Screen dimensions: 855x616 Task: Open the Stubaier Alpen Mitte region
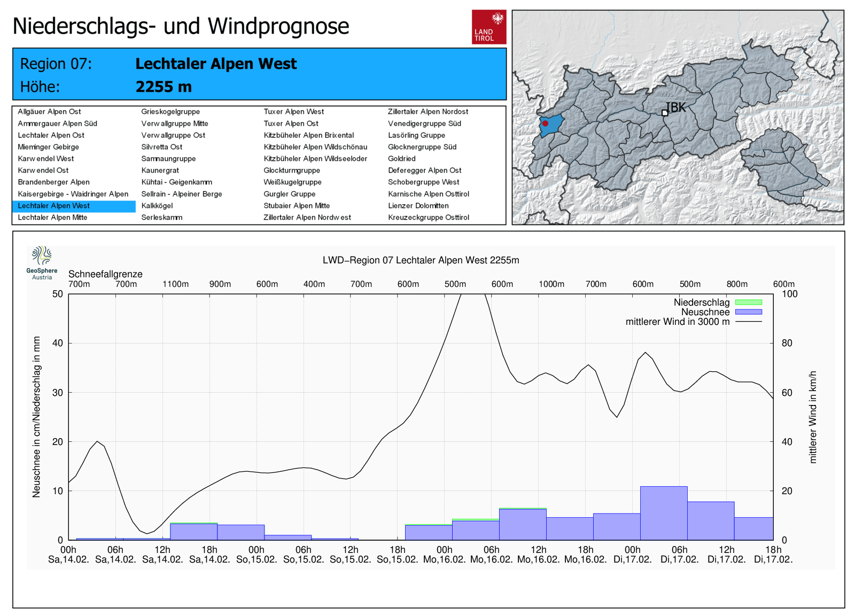point(297,206)
